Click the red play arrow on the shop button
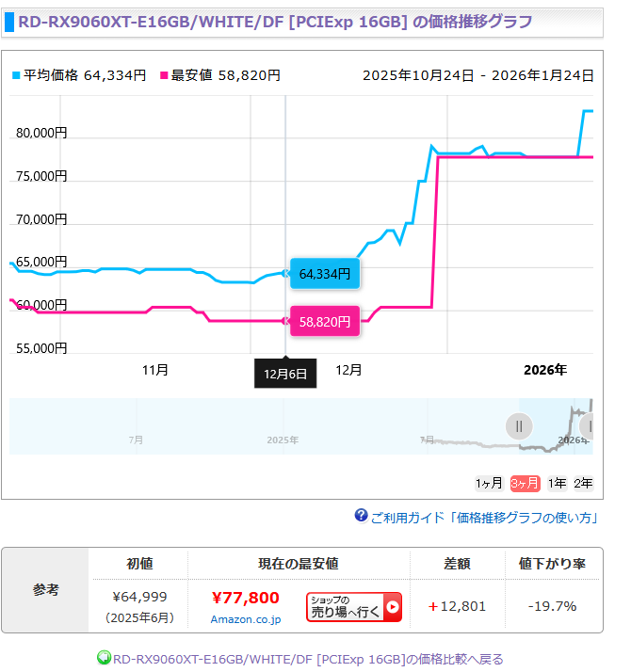Image resolution: width=631 pixels, height=672 pixels. (x=393, y=607)
